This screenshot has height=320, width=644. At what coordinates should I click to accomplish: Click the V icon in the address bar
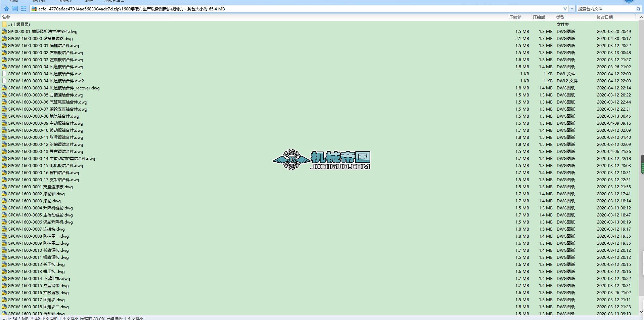point(565,9)
